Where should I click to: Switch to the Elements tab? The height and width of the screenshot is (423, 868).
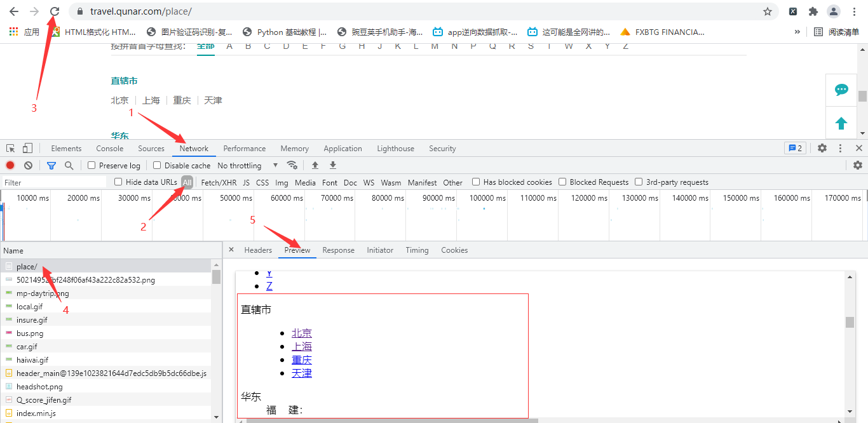pos(66,148)
